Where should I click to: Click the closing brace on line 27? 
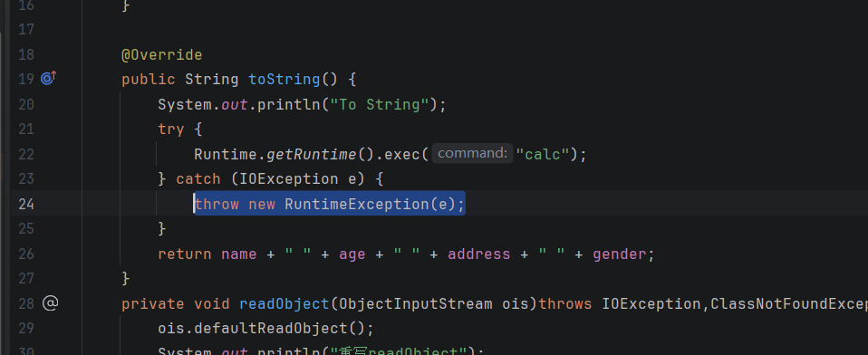pos(126,278)
